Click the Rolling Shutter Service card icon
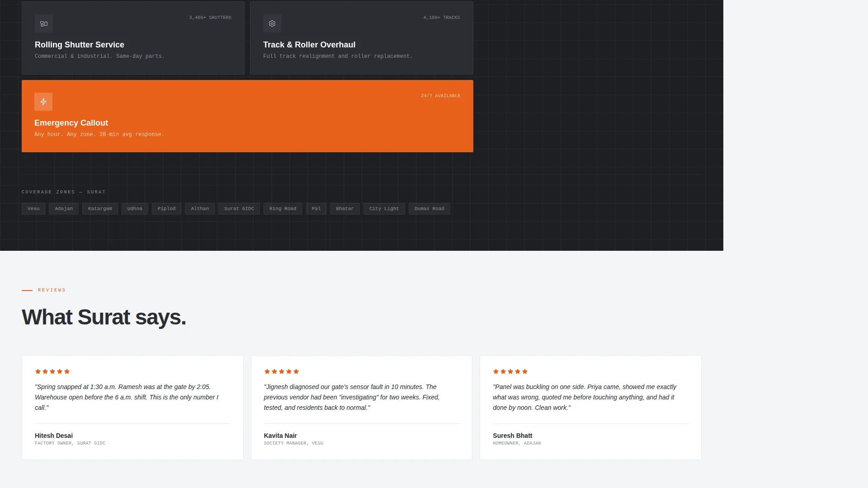The height and width of the screenshot is (488, 868). tap(44, 23)
